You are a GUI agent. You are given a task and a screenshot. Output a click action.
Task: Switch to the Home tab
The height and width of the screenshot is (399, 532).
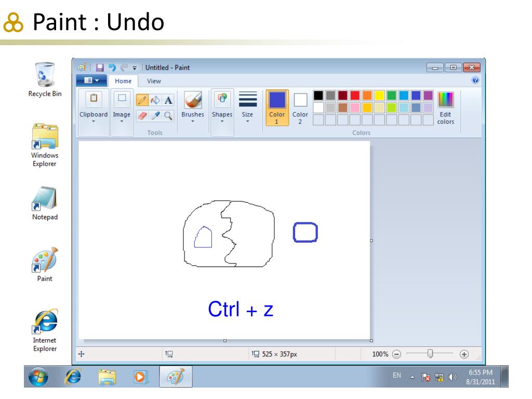(x=123, y=81)
